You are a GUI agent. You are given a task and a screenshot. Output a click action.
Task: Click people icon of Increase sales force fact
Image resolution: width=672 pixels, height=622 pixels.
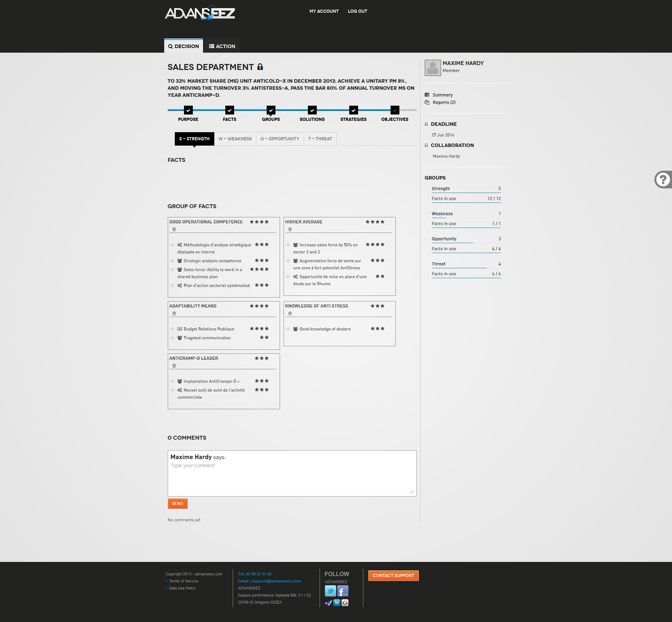[x=296, y=245]
